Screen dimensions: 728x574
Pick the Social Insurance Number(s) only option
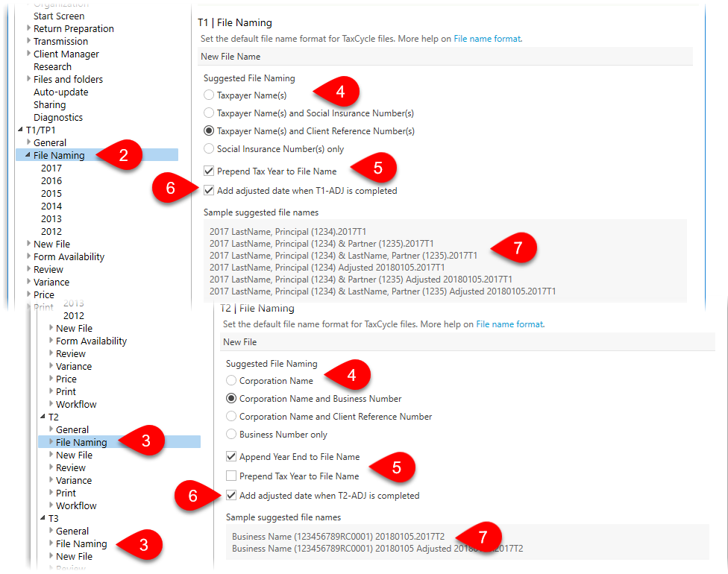(209, 148)
